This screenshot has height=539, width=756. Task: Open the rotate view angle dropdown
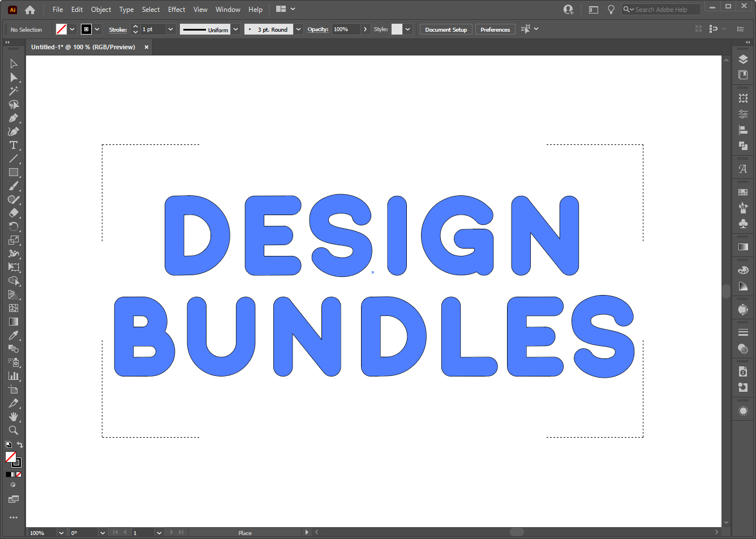[x=102, y=533]
